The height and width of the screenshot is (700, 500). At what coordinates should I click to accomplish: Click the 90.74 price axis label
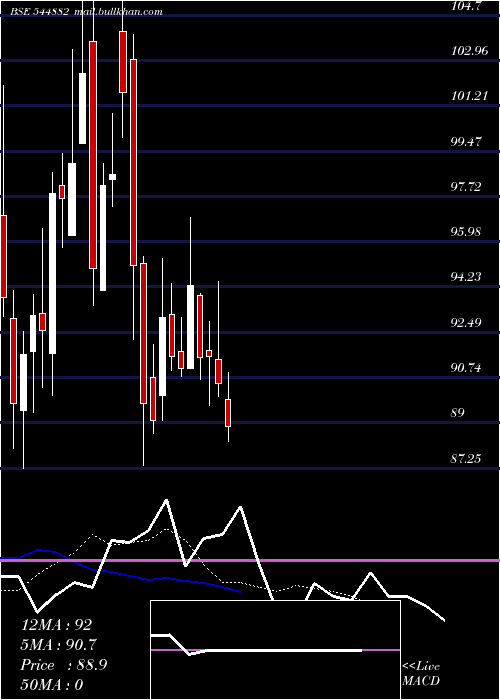click(x=467, y=368)
